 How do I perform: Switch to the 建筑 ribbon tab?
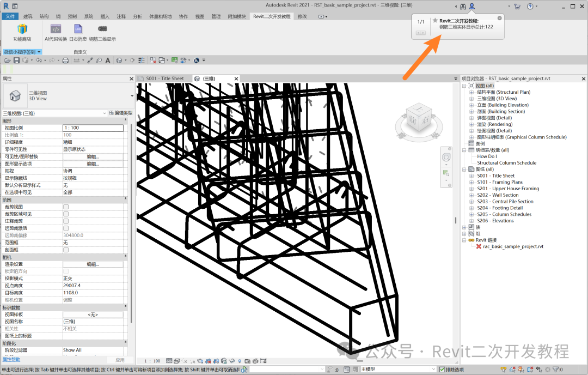(x=28, y=16)
